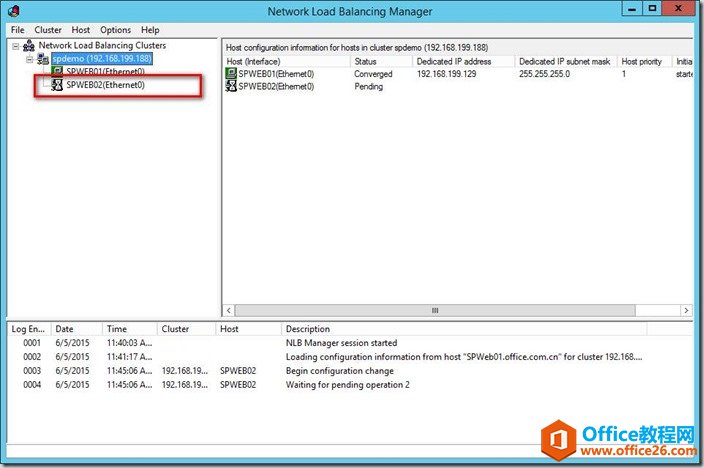Click the 11:41:17 time cell in log
This screenshot has height=468, width=704.
point(129,357)
